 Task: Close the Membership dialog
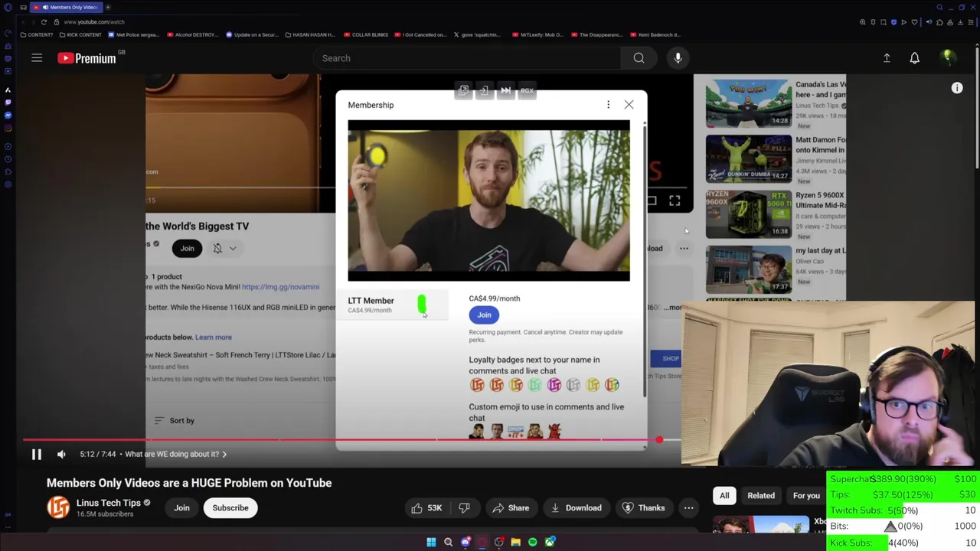(x=629, y=105)
